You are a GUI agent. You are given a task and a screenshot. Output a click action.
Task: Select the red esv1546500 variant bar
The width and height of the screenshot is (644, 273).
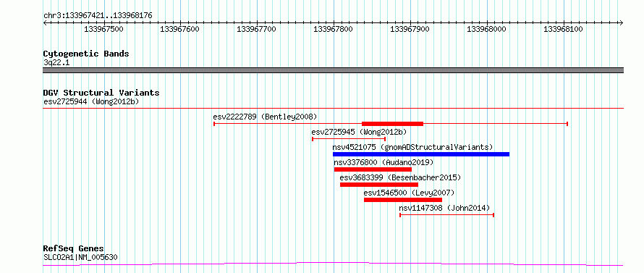click(x=403, y=200)
